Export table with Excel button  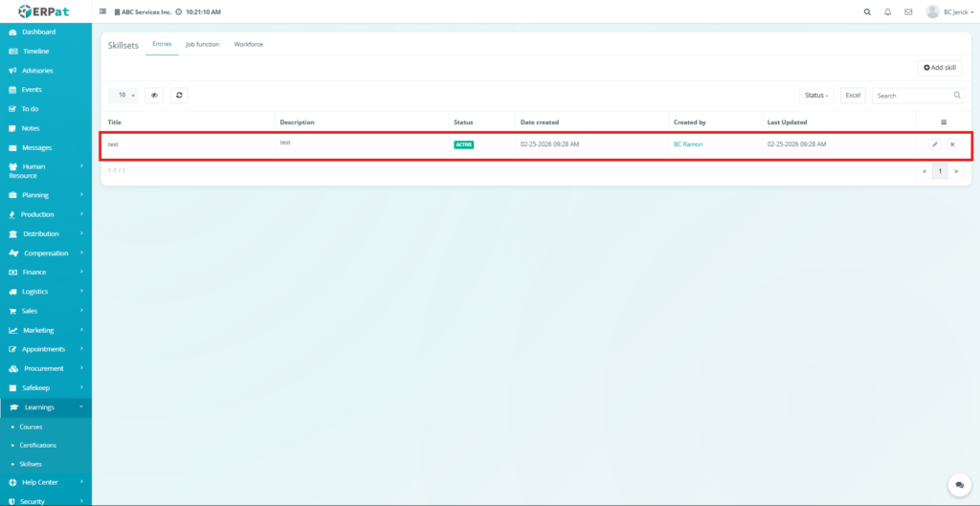tap(853, 96)
